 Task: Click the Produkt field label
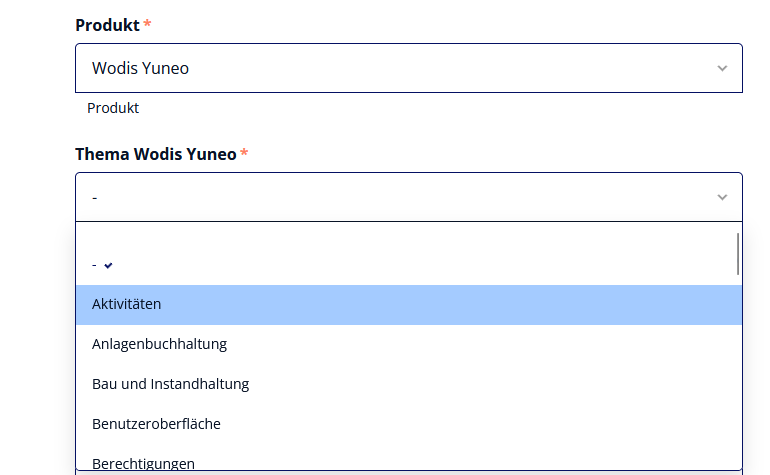click(x=107, y=25)
